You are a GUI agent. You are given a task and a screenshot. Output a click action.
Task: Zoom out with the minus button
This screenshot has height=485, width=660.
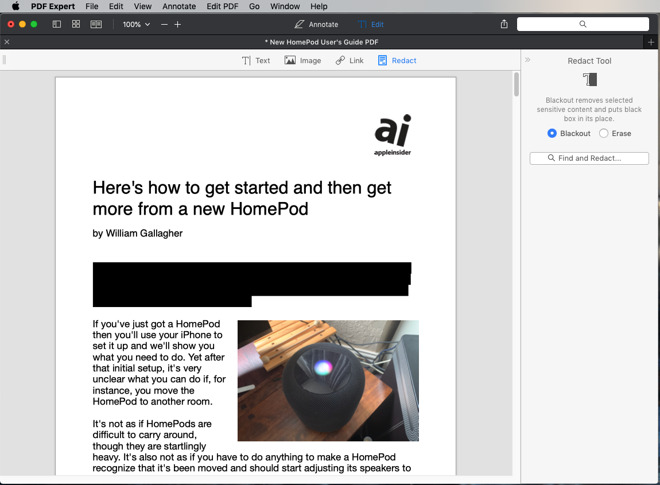click(x=164, y=24)
